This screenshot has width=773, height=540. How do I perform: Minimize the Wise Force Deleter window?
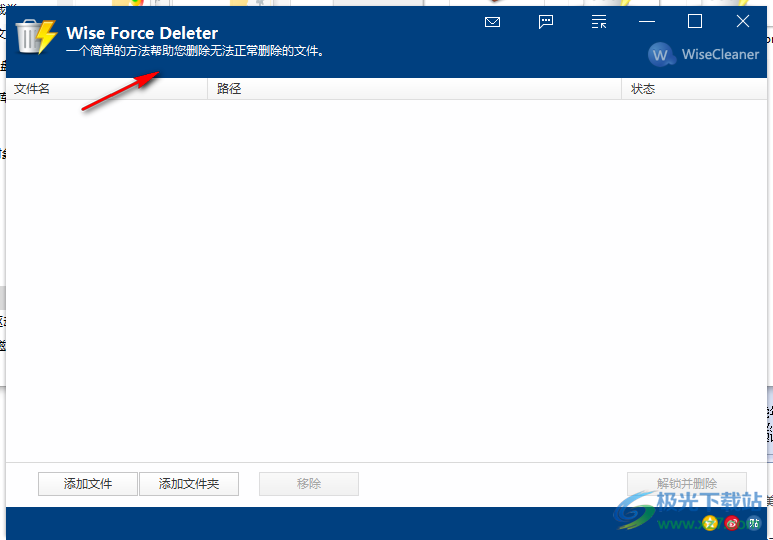pyautogui.click(x=647, y=22)
